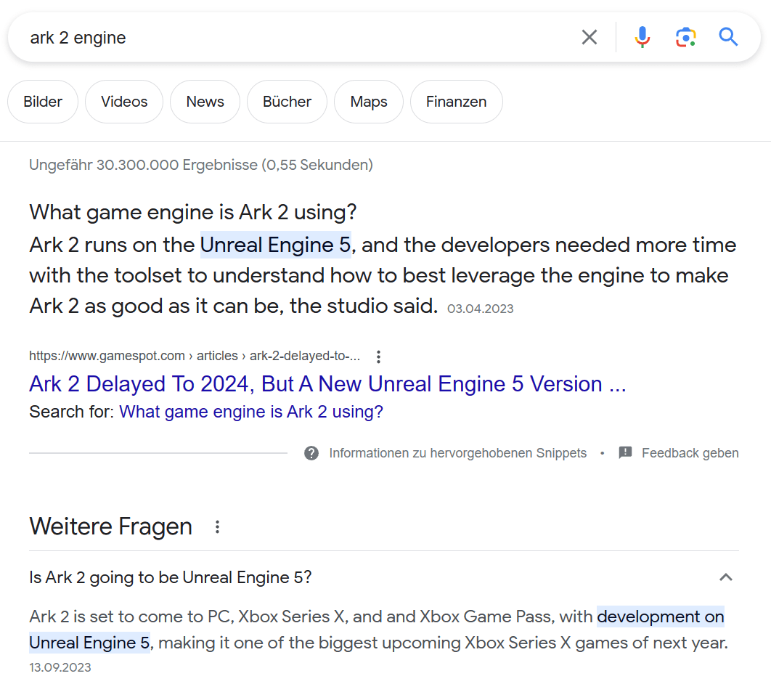This screenshot has height=700, width=771.
Task: Click highlighted 'development on Unreal Engine 5' text
Action: click(x=661, y=616)
